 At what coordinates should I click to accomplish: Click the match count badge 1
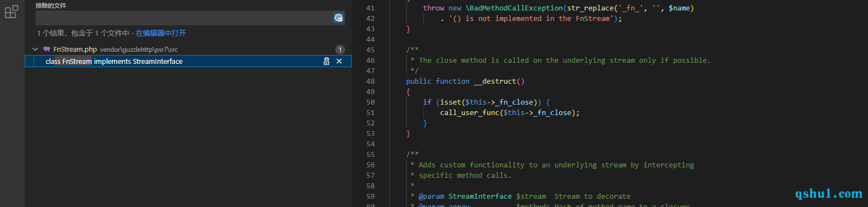point(340,50)
